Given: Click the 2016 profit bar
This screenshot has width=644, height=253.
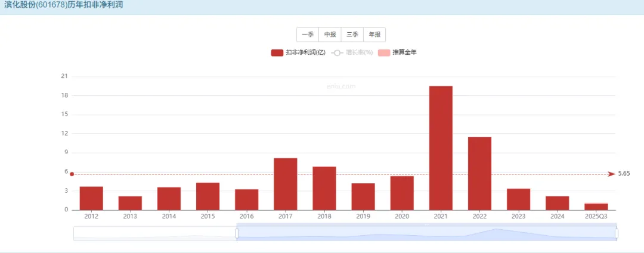Looking at the screenshot, I should pyautogui.click(x=246, y=199).
